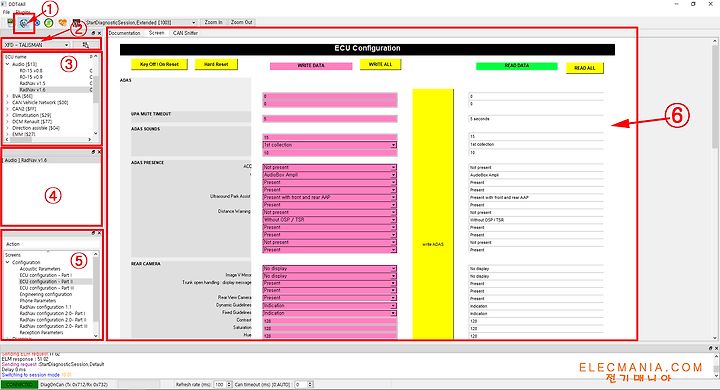The width and height of the screenshot is (720, 390).
Task: Open the File menu
Action: (x=6, y=12)
